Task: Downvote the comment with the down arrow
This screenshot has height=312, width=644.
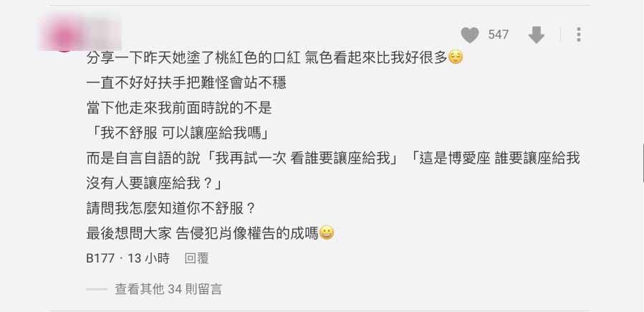Action: pyautogui.click(x=536, y=35)
